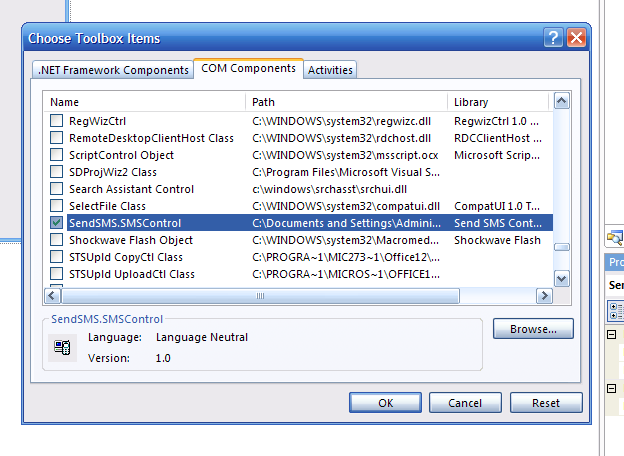Open the Activities tab
This screenshot has height=456, width=624.
[x=330, y=70]
